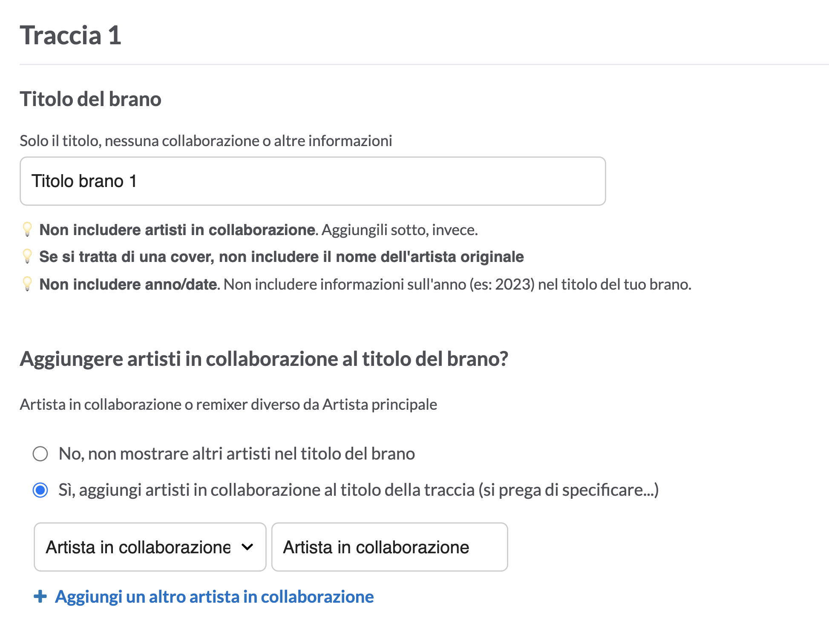Screen dimensions: 829x644
Task: Click the 'Artista in collaborazione' name text field
Action: pos(390,547)
